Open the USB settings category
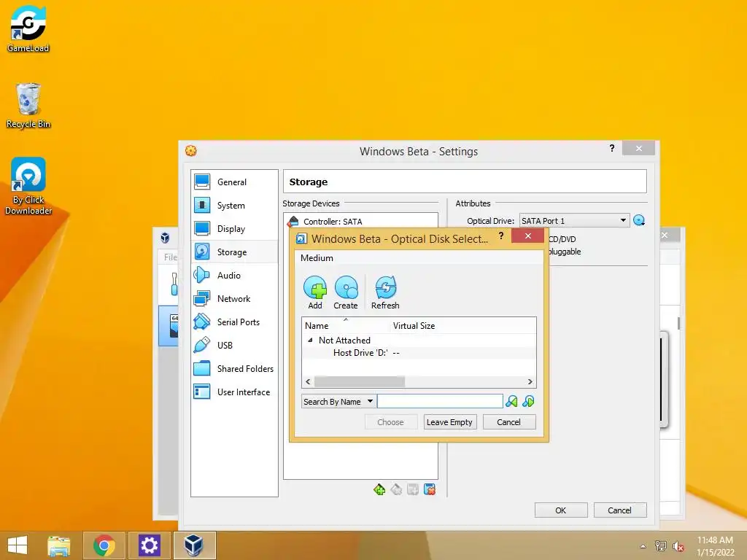The image size is (747, 560). click(234, 345)
